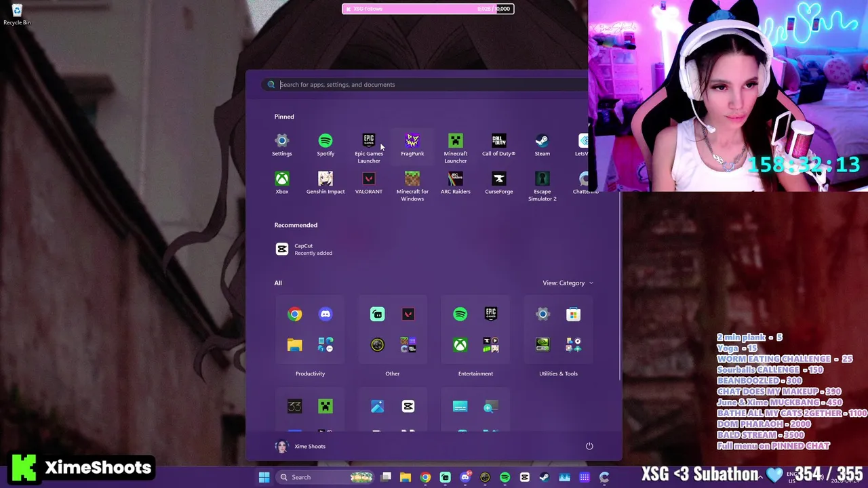The image size is (868, 488).
Task: Open Genshin Impact from pinned apps
Action: [x=325, y=183]
